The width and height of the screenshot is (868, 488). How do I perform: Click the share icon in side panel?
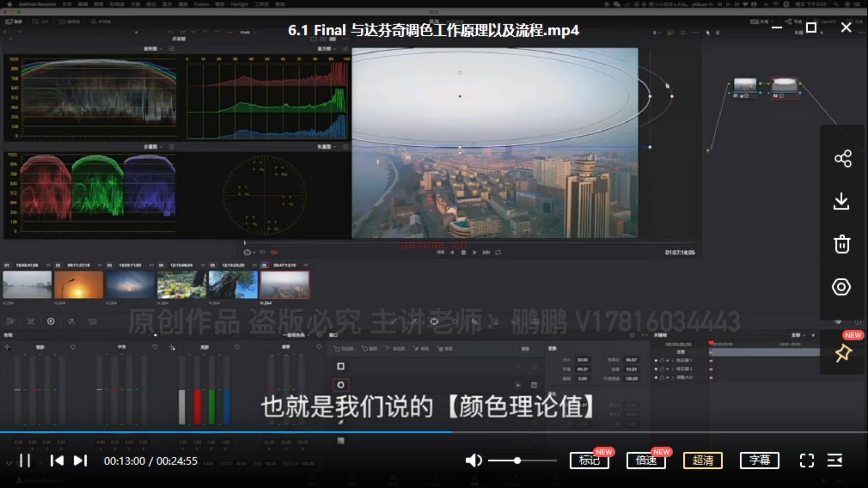pos(842,159)
